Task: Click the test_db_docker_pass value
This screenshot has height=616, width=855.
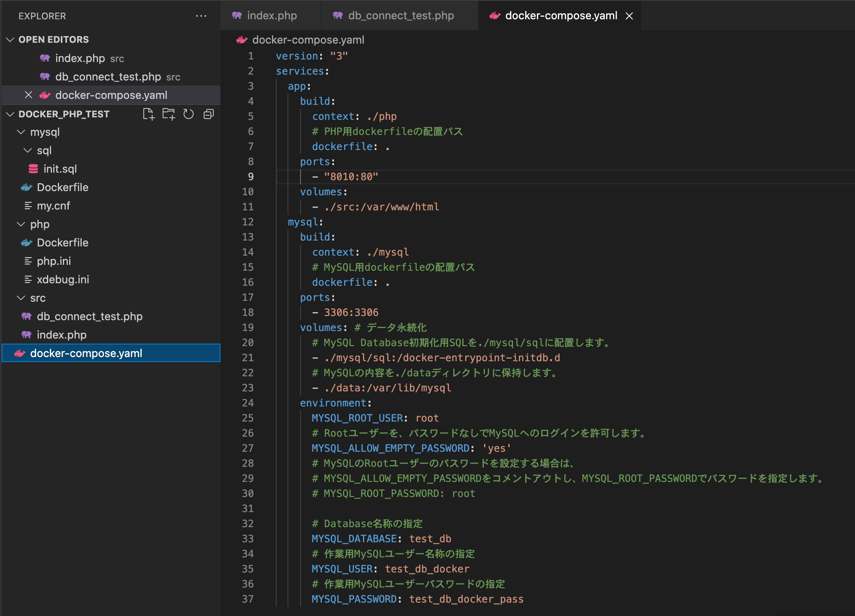Action: tap(466, 599)
